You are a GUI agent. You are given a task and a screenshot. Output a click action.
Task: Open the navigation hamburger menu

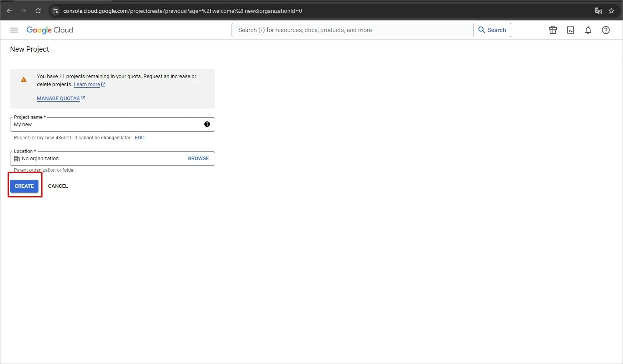click(14, 30)
